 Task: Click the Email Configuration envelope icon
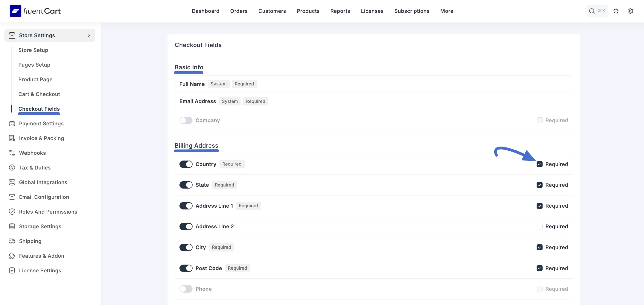coord(12,197)
